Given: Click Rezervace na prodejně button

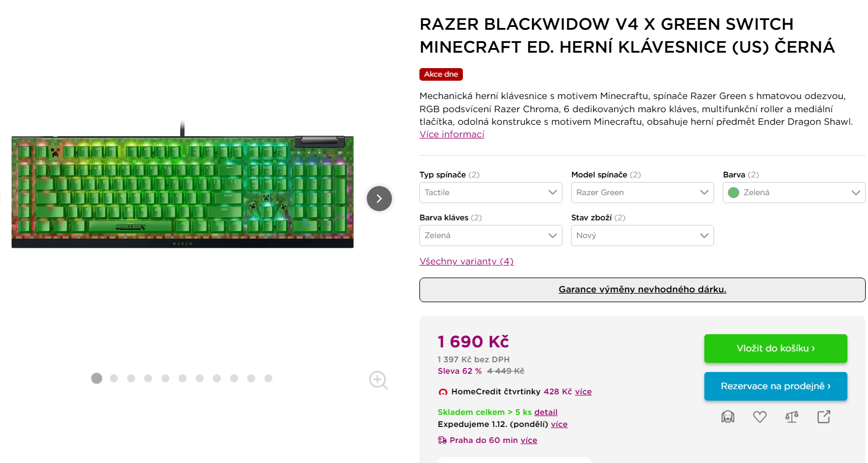Looking at the screenshot, I should tap(775, 386).
